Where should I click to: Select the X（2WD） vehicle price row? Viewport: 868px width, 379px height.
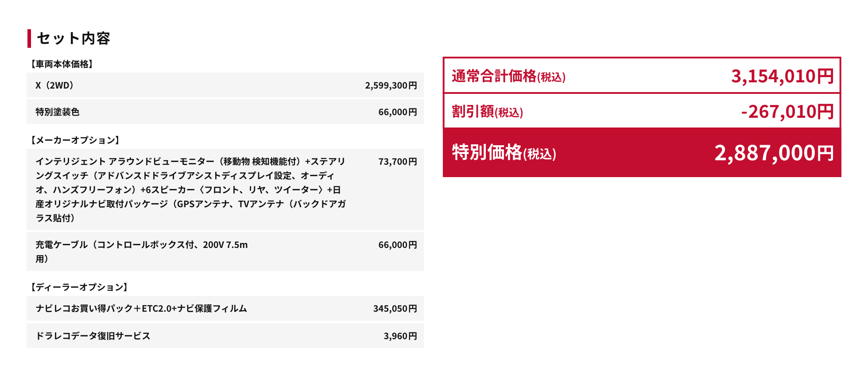click(225, 85)
